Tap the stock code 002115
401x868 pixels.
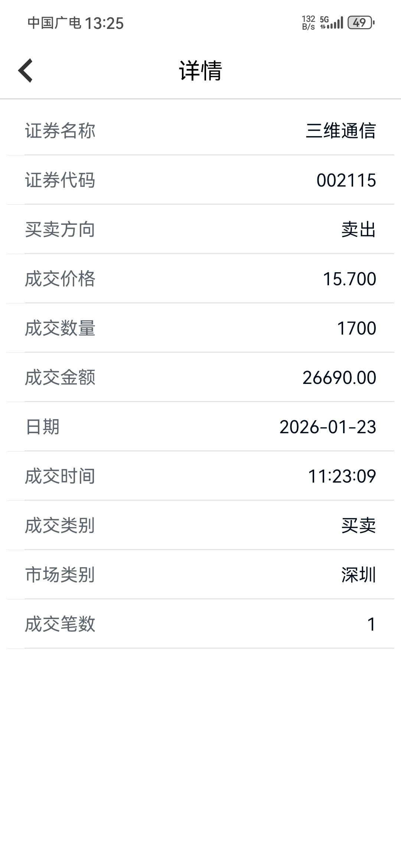(346, 180)
